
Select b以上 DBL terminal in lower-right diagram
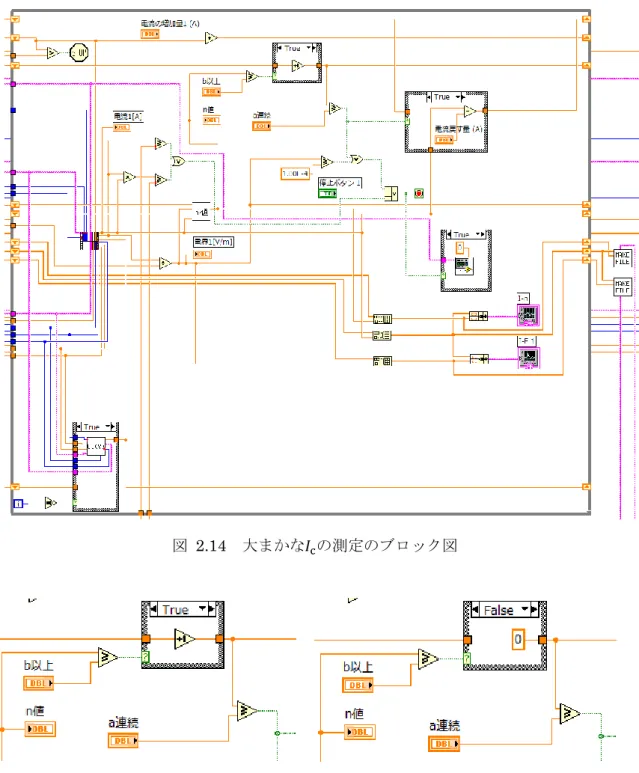coord(358,685)
